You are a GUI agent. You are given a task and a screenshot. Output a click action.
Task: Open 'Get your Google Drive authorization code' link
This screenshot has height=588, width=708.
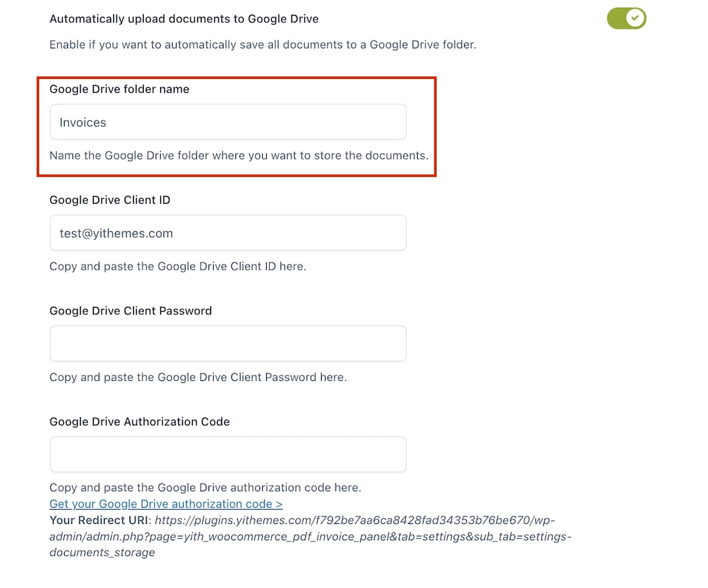[x=166, y=504]
